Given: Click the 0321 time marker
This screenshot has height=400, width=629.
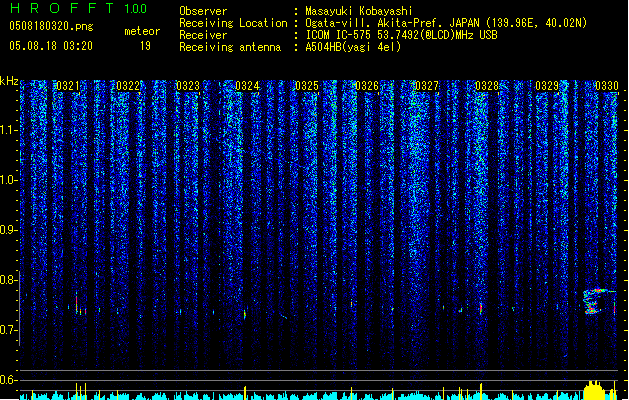Looking at the screenshot, I should (68, 86).
